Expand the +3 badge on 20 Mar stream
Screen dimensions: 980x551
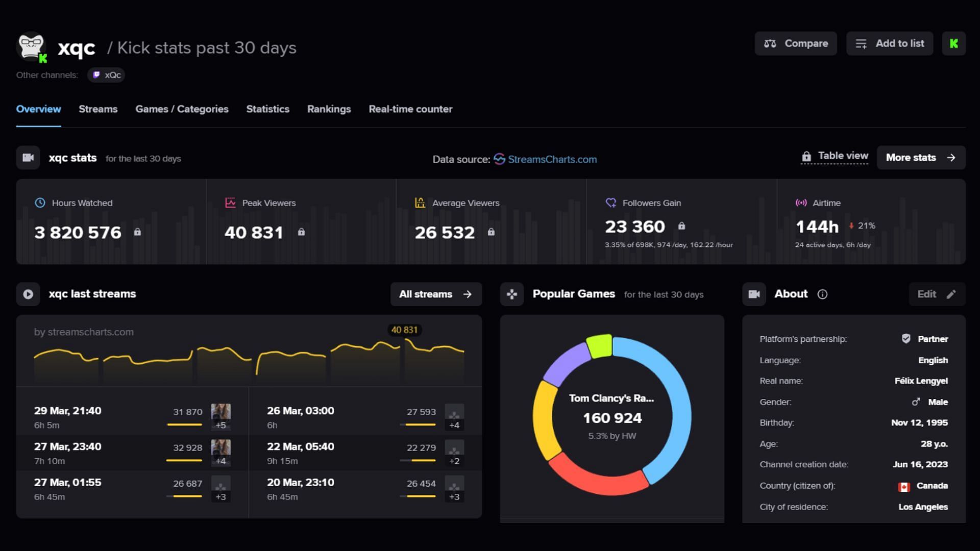(x=454, y=496)
